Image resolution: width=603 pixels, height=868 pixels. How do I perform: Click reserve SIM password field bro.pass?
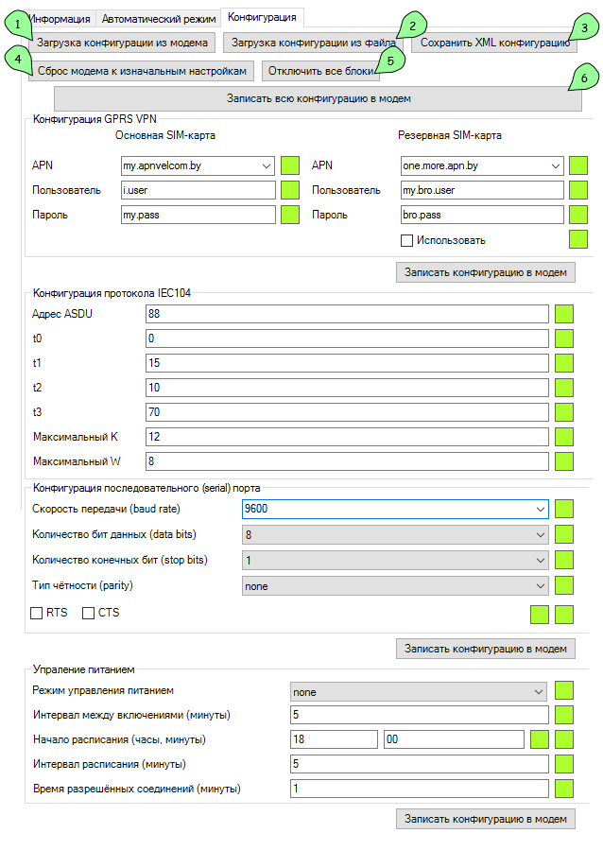coord(482,215)
